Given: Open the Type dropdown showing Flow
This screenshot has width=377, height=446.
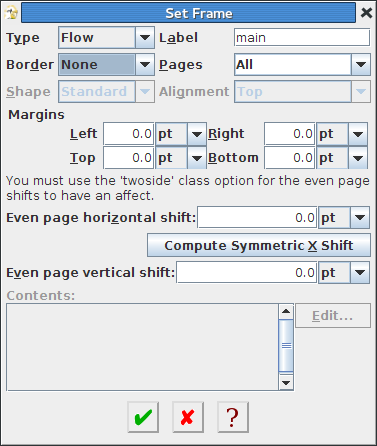Looking at the screenshot, I should (106, 38).
